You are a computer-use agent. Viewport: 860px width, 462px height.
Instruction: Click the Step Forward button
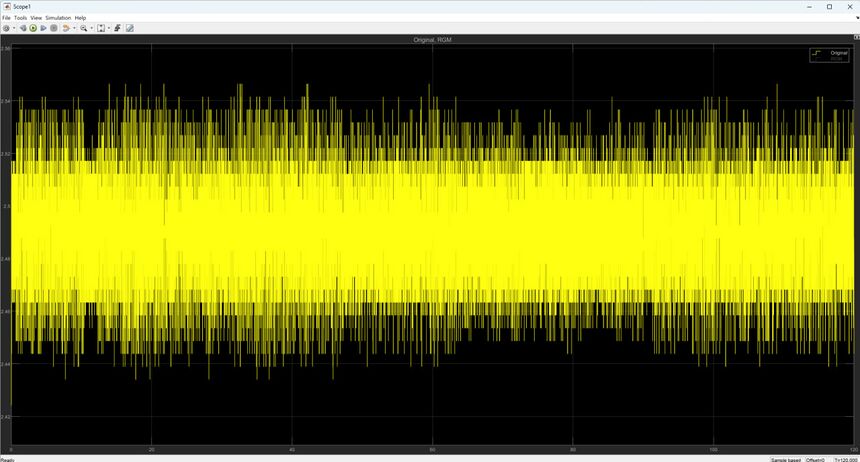(x=43, y=28)
